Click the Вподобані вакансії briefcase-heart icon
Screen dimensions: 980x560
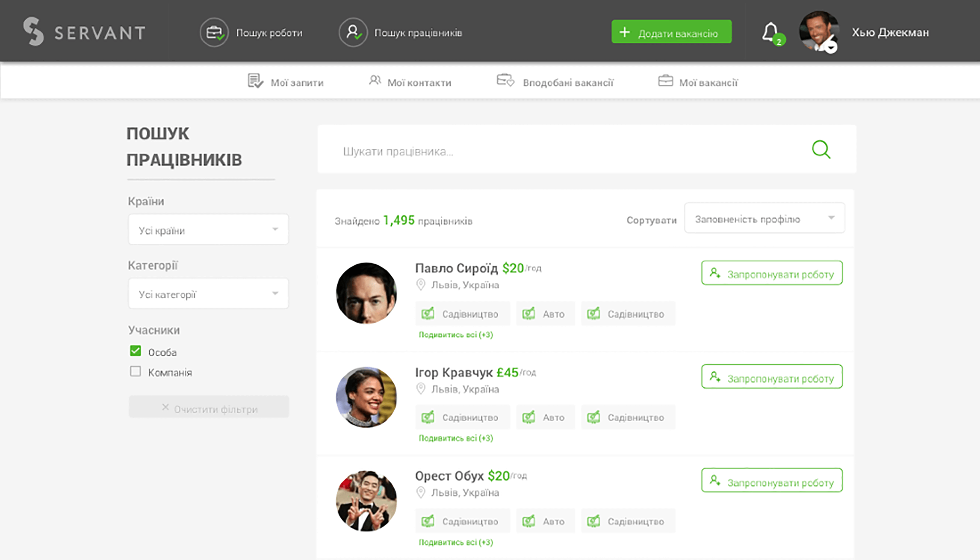[x=505, y=81]
